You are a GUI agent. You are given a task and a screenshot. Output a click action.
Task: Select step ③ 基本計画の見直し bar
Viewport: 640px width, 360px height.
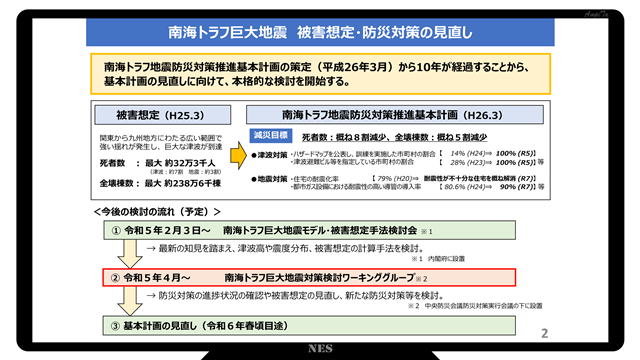click(309, 325)
